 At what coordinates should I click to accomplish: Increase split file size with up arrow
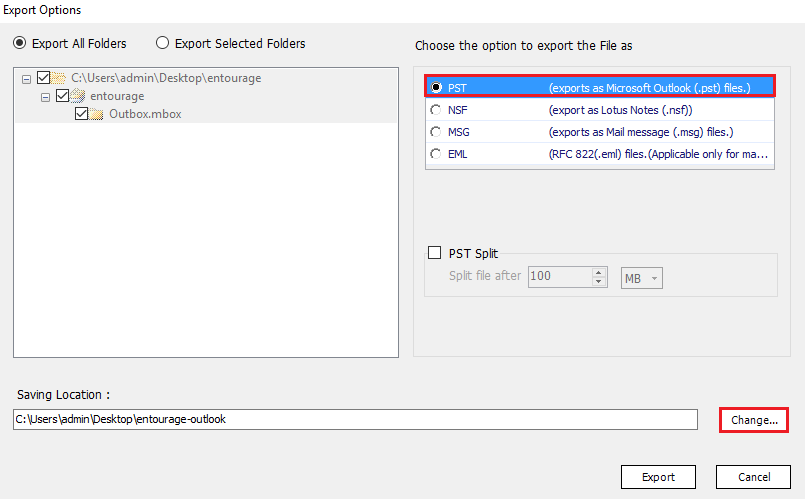point(599,272)
